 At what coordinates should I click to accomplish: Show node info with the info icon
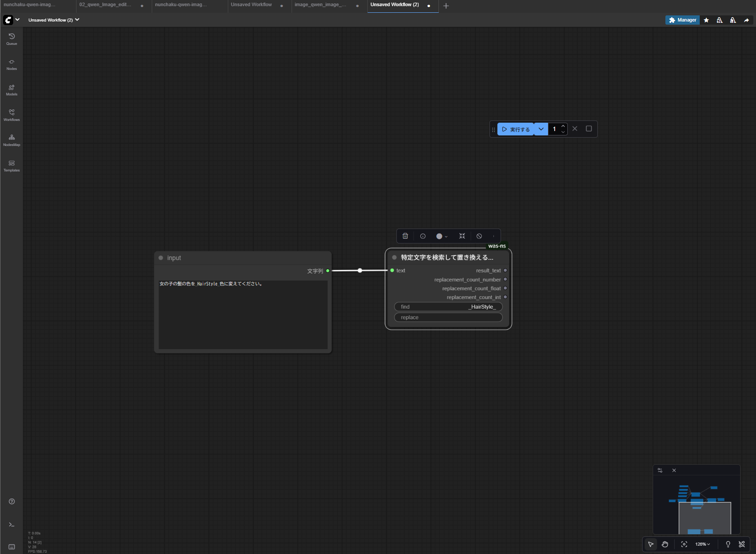point(423,236)
